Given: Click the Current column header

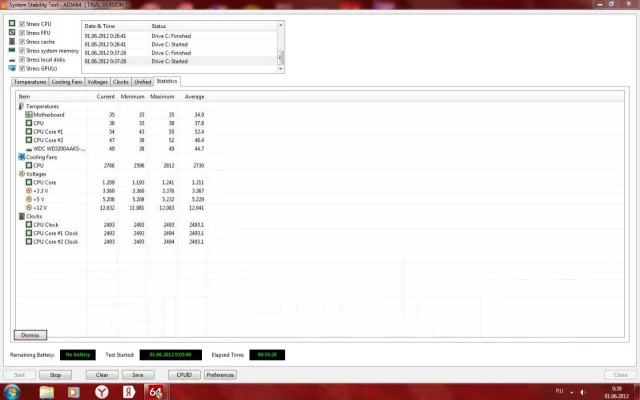Looking at the screenshot, I should [102, 97].
